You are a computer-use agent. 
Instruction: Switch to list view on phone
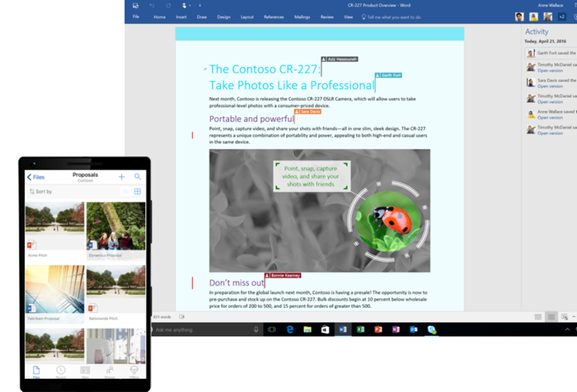coord(125,191)
